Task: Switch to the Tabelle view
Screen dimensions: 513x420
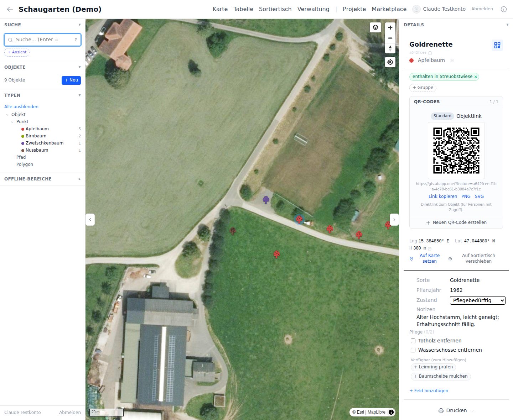Action: tap(243, 9)
